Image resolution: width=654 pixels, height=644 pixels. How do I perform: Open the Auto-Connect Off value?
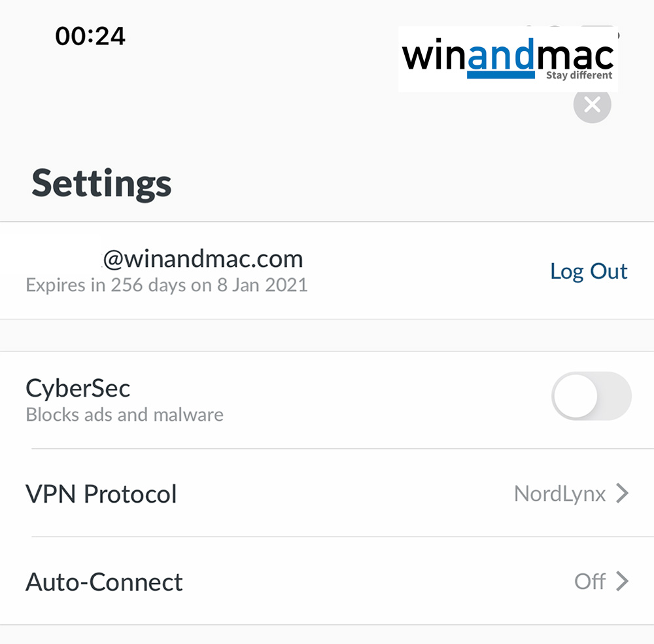click(589, 581)
